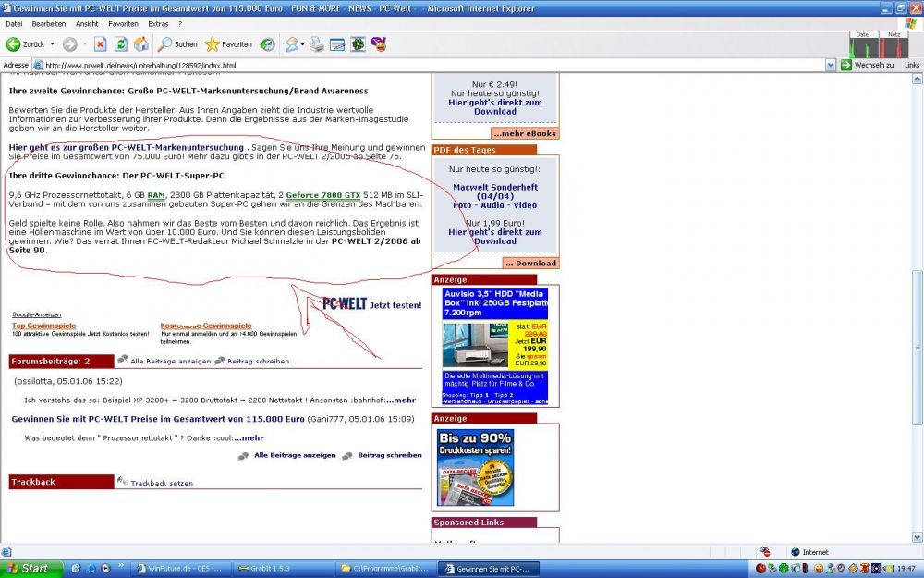
Task: Go to the Home page icon
Action: 141,44
